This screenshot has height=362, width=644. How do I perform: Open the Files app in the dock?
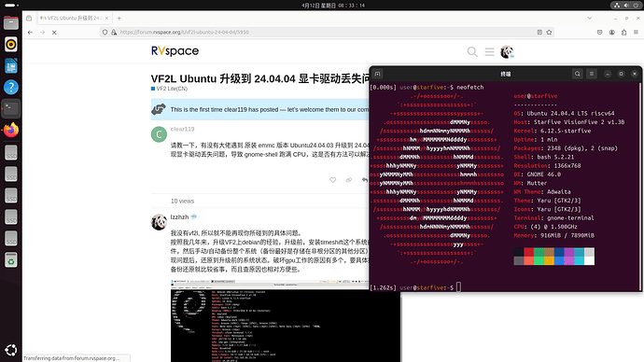pos(11,23)
